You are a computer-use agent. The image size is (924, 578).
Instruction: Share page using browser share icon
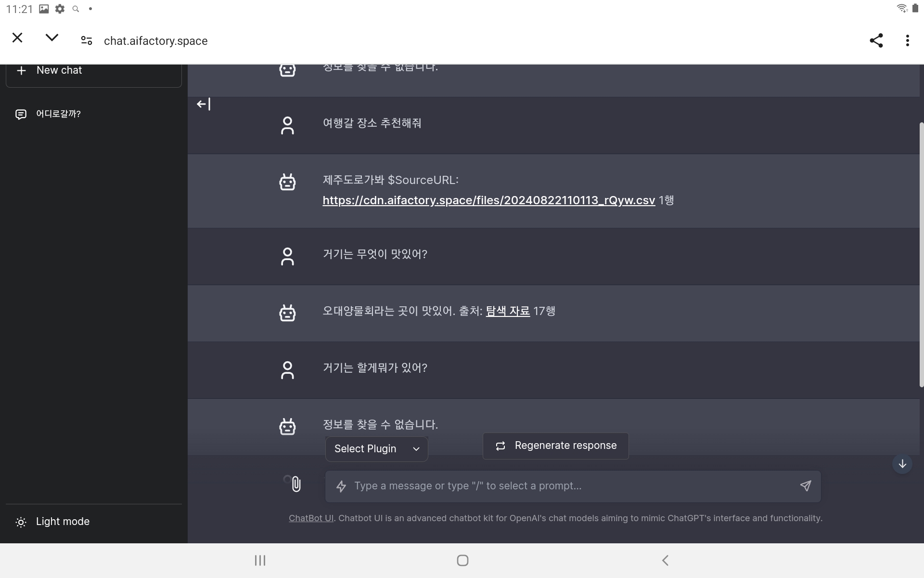876,40
